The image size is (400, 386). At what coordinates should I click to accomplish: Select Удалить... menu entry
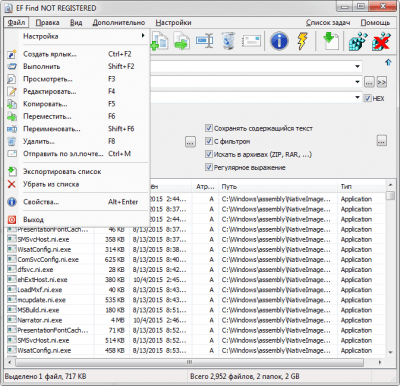pos(77,141)
